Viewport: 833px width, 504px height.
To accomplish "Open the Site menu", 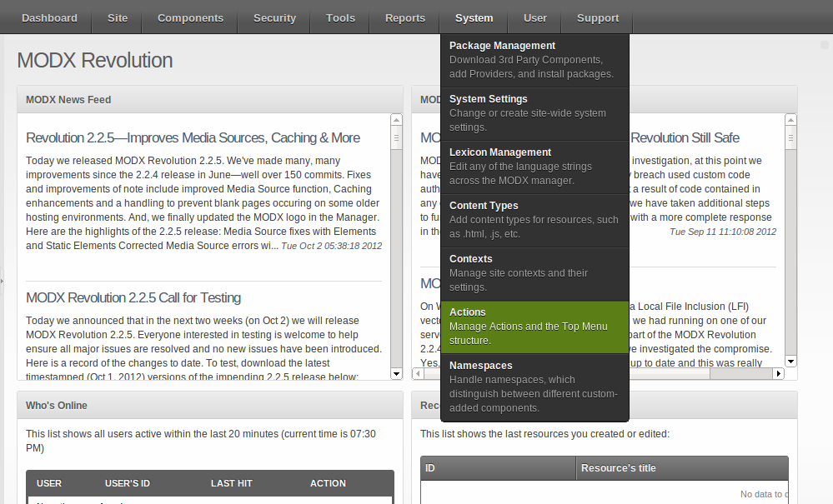I will tap(118, 17).
